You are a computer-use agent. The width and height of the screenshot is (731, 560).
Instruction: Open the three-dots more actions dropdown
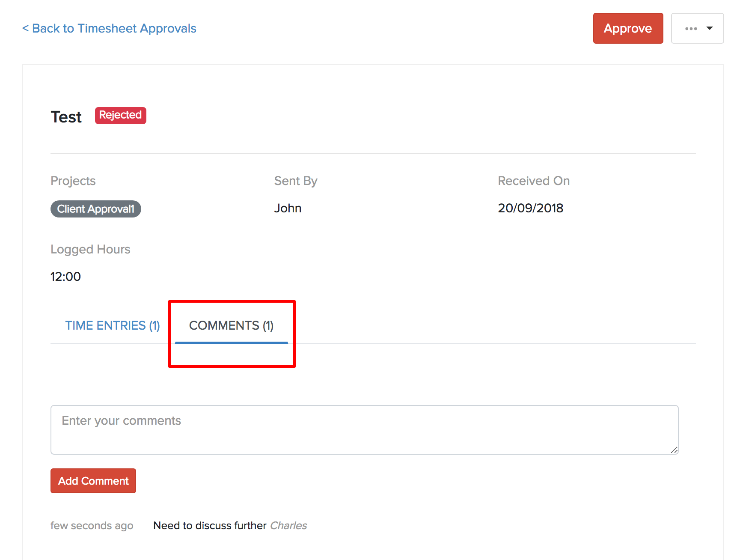[x=697, y=28]
